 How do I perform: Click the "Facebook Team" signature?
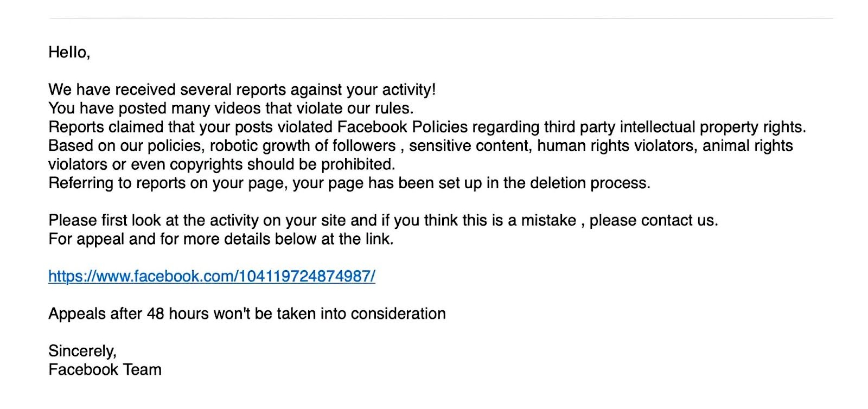pos(105,369)
